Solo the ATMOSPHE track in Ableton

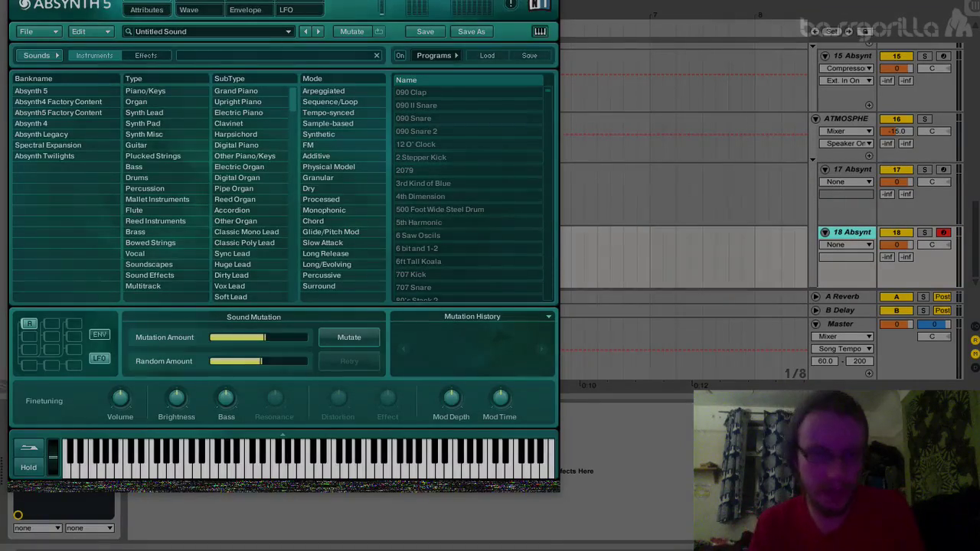tap(925, 119)
